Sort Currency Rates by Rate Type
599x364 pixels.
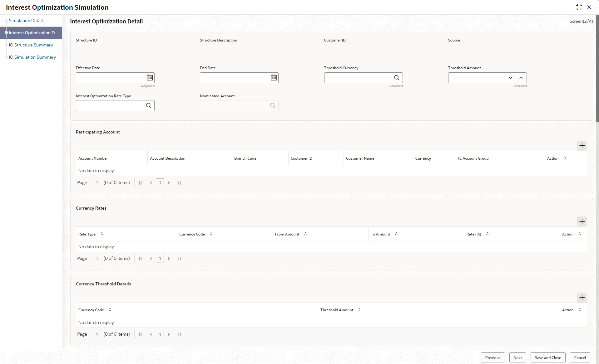coord(102,234)
